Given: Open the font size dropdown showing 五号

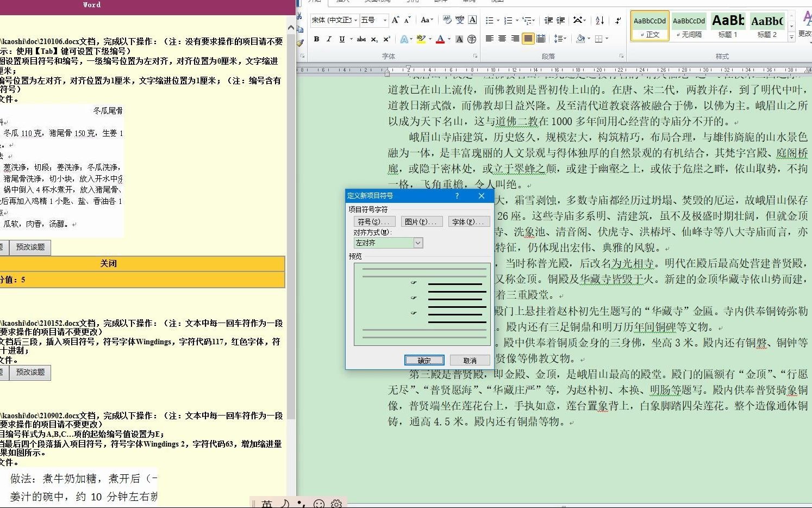Looking at the screenshot, I should coord(386,20).
